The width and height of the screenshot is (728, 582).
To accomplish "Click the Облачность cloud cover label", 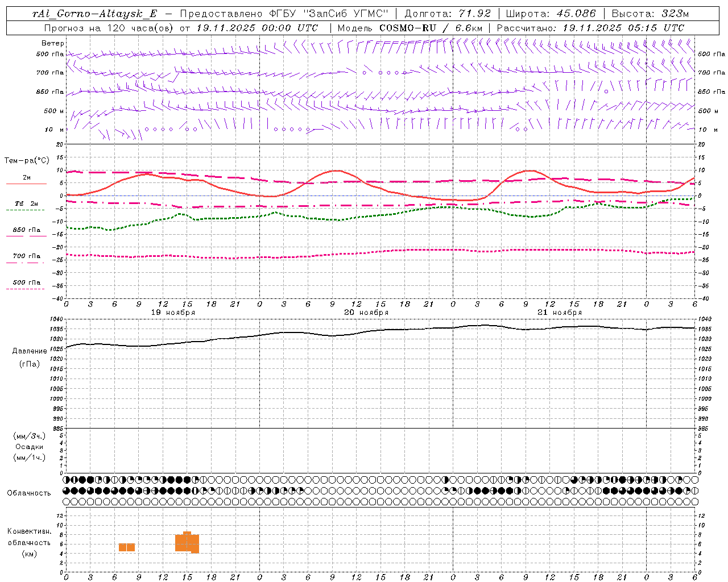I will [x=29, y=493].
